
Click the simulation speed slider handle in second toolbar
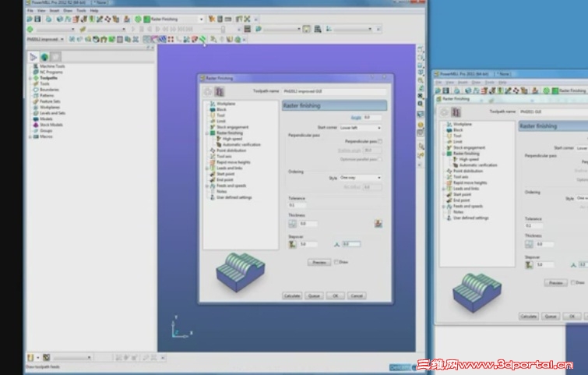[x=223, y=29]
